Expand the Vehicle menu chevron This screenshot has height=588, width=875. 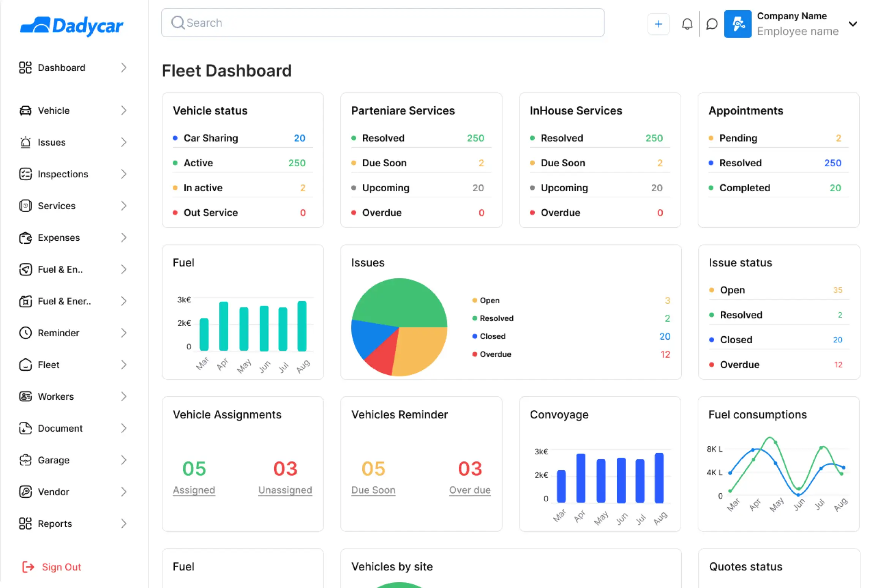[x=123, y=110]
